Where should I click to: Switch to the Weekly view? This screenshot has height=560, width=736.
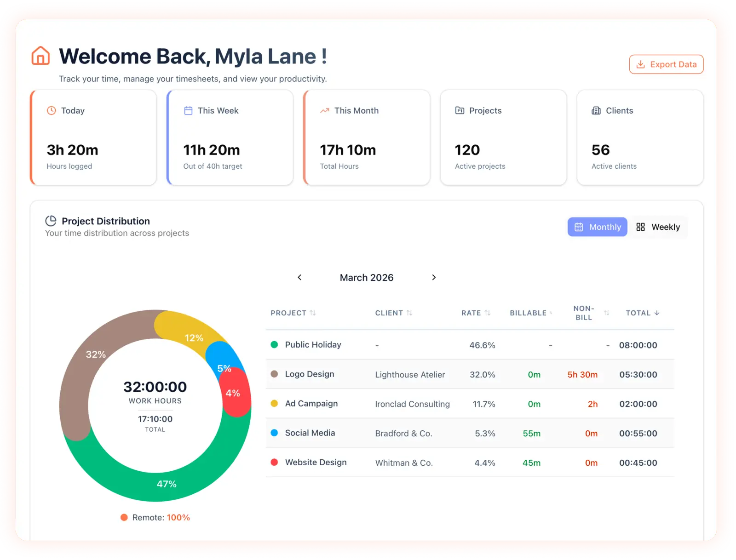(659, 227)
